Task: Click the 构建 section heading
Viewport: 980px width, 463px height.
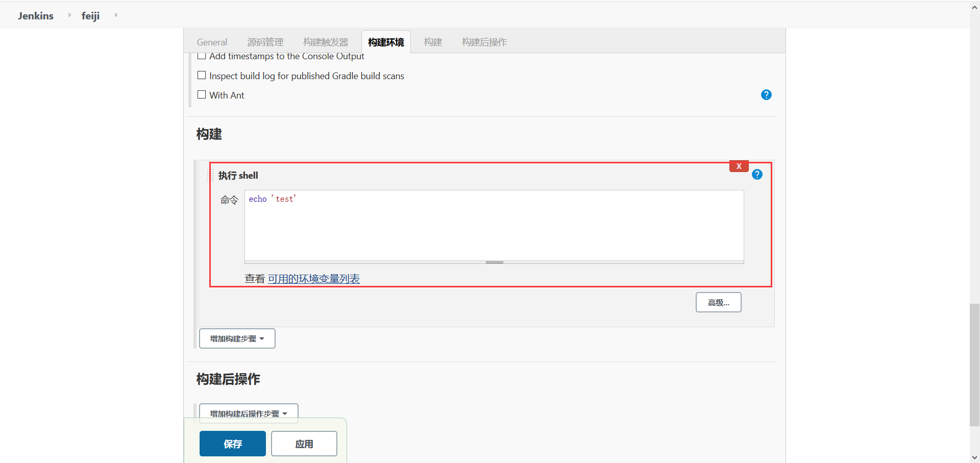Action: [209, 134]
